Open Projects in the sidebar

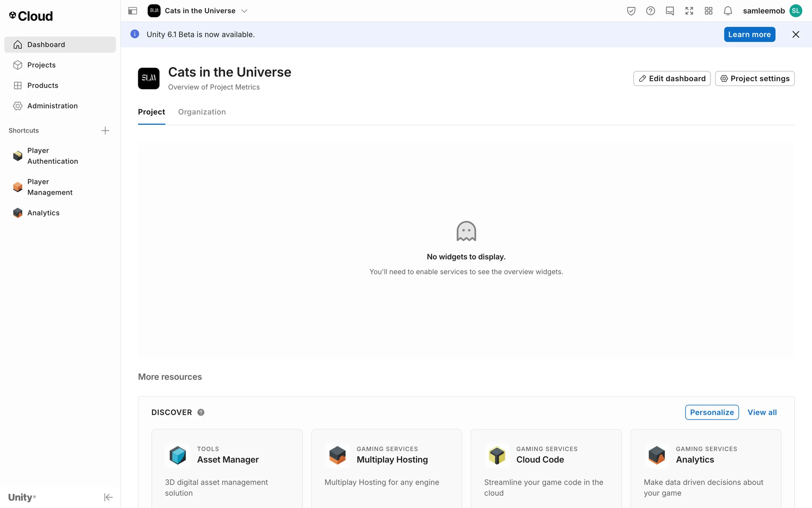coord(41,65)
